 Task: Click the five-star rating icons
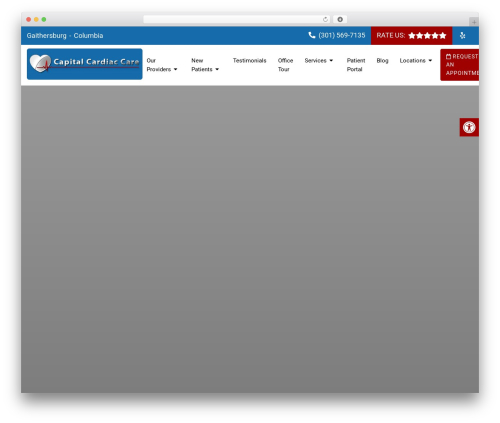click(427, 36)
